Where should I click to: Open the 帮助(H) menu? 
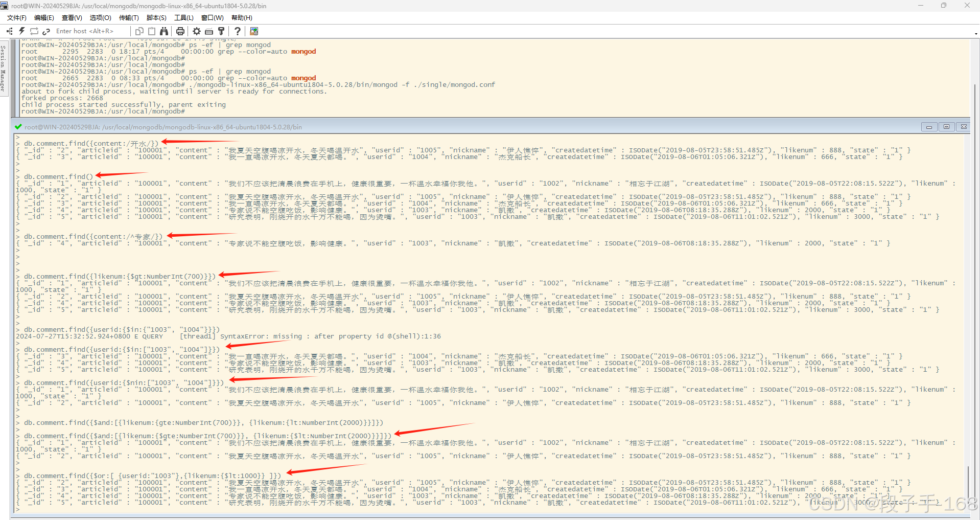point(242,18)
